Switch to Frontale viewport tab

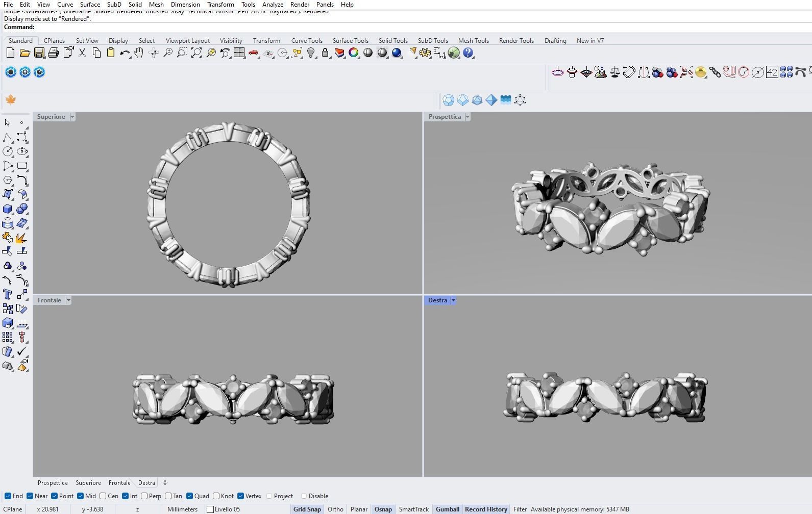[x=119, y=483]
